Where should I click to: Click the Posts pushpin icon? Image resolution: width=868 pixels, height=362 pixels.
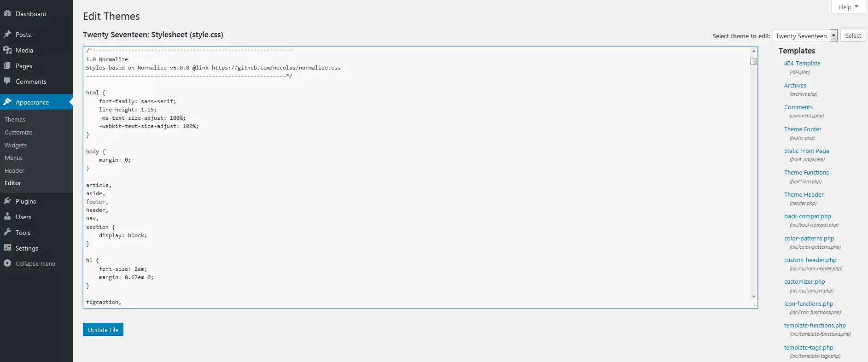pos(7,35)
